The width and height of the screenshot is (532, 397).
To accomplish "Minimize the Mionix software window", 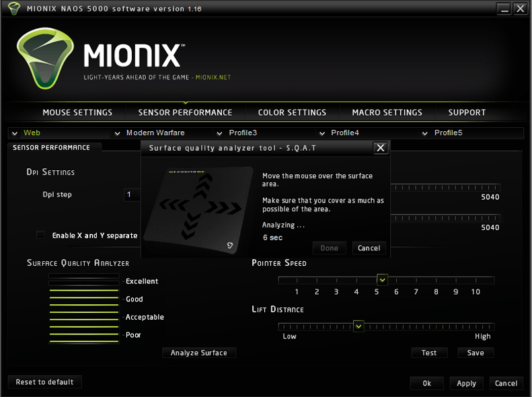I will pyautogui.click(x=504, y=9).
